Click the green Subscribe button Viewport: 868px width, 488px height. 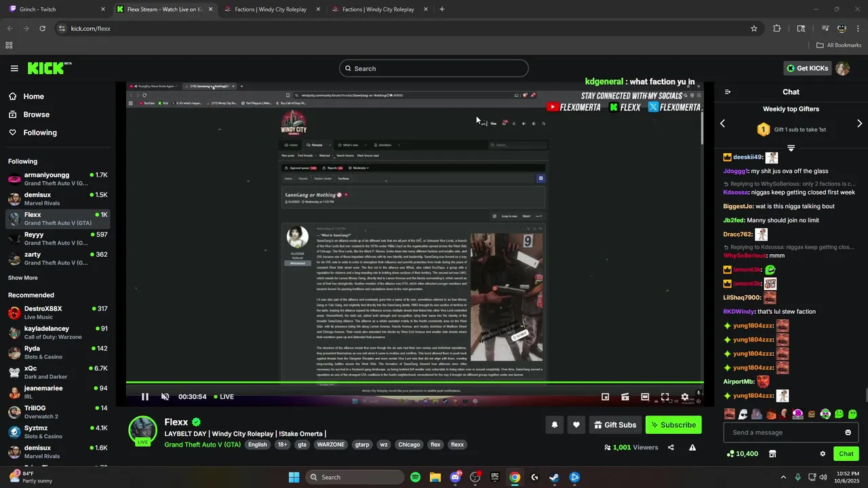coord(673,425)
